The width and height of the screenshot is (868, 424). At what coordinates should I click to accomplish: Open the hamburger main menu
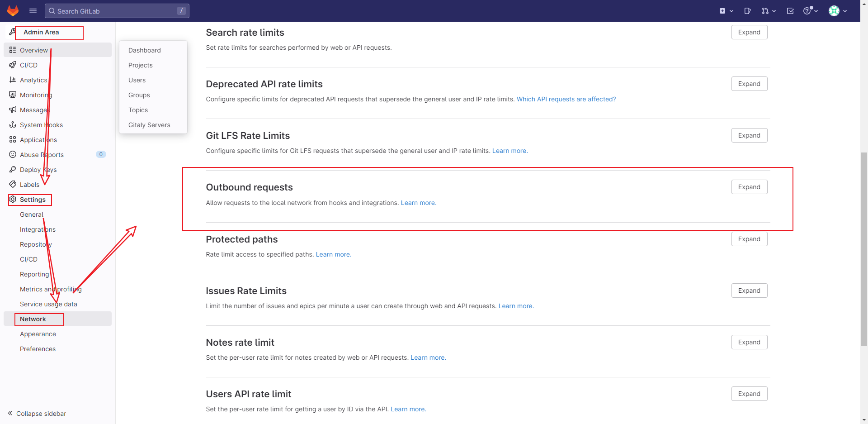tap(33, 11)
